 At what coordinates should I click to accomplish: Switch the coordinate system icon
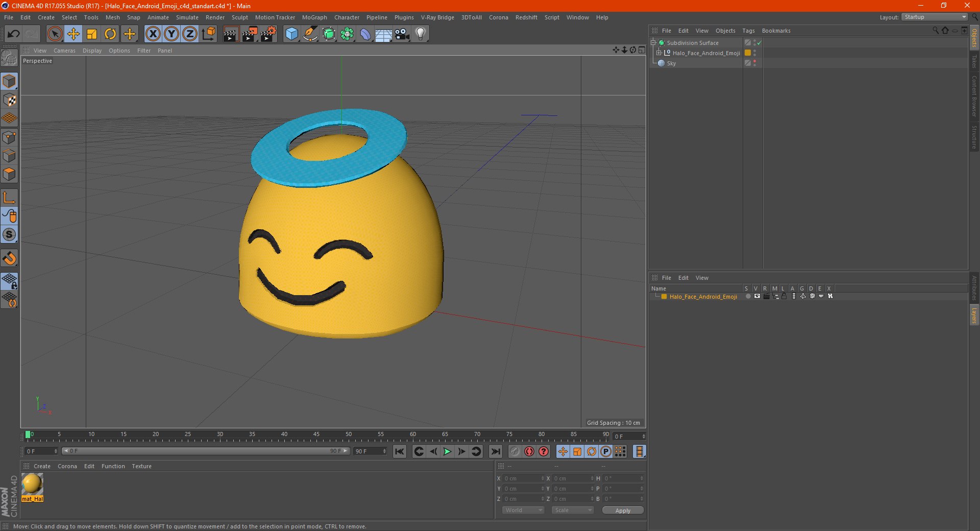point(208,34)
